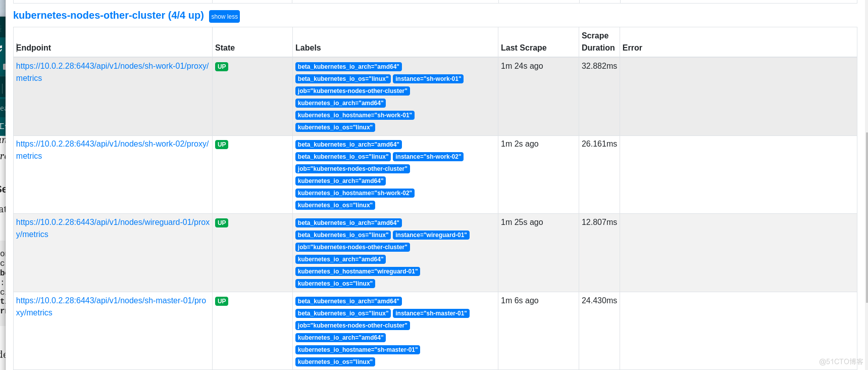Click the instance="sh-work-01" label
This screenshot has width=868, height=370.
[428, 79]
